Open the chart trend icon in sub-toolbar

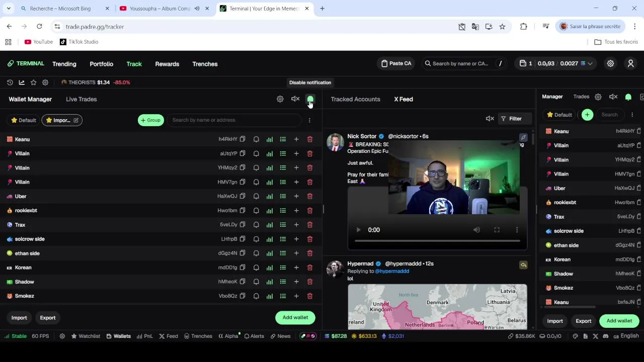coord(22,82)
